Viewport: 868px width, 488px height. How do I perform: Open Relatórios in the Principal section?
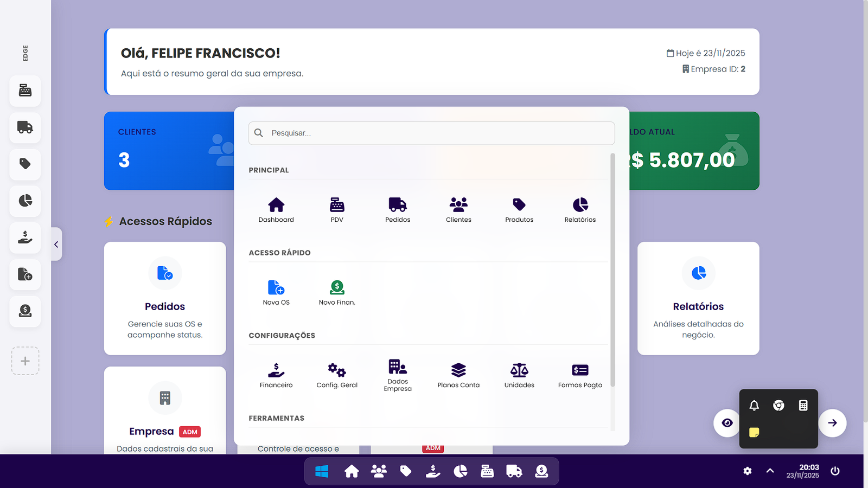pos(580,209)
